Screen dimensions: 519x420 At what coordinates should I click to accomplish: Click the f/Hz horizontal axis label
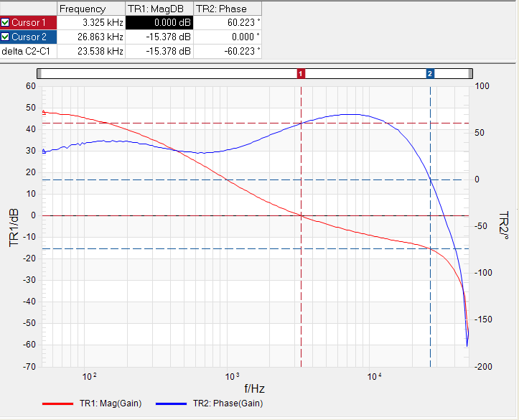coord(254,388)
